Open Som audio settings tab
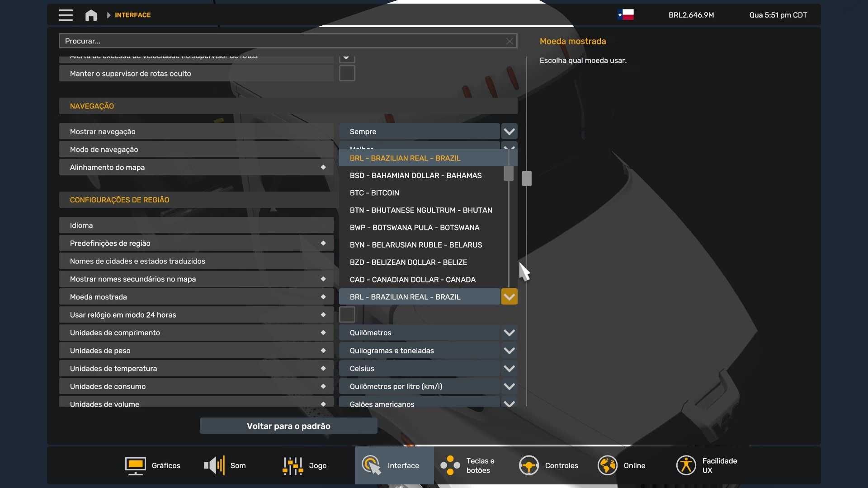The image size is (868, 488). click(x=225, y=465)
